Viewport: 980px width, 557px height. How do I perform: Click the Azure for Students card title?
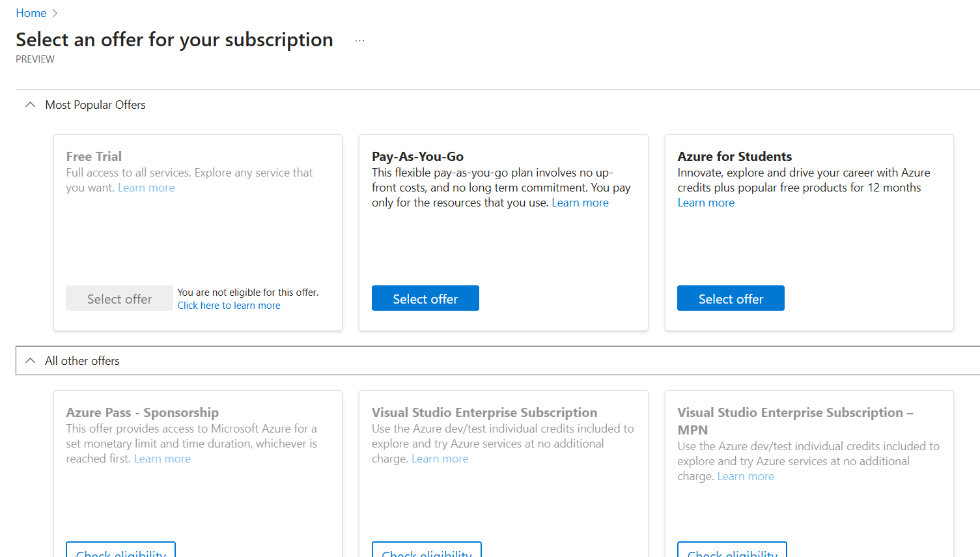pyautogui.click(x=735, y=156)
